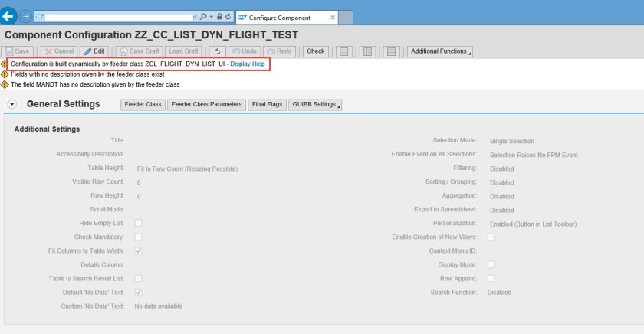The width and height of the screenshot is (644, 334).
Task: Toggle Fit Columns to Table Width checkbox
Action: (139, 250)
